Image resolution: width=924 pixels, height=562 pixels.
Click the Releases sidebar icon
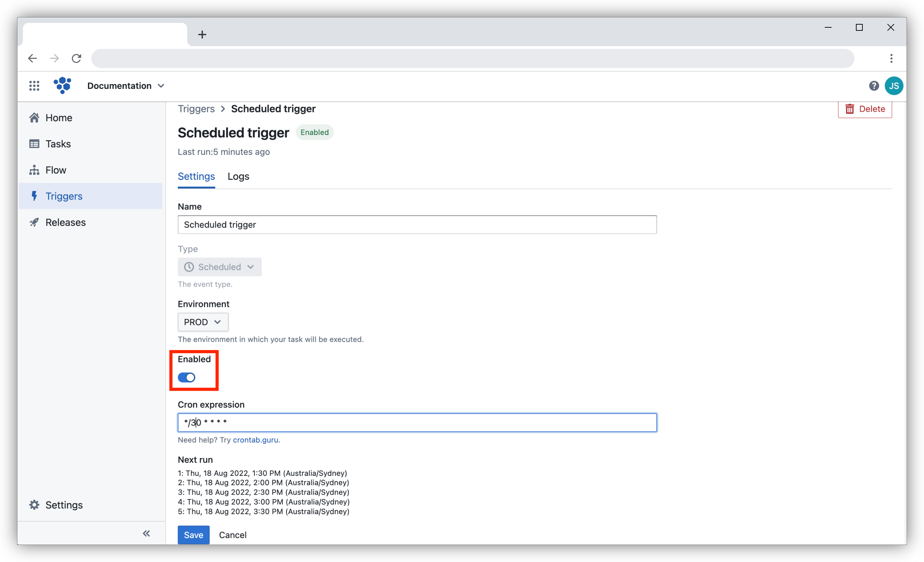click(35, 222)
